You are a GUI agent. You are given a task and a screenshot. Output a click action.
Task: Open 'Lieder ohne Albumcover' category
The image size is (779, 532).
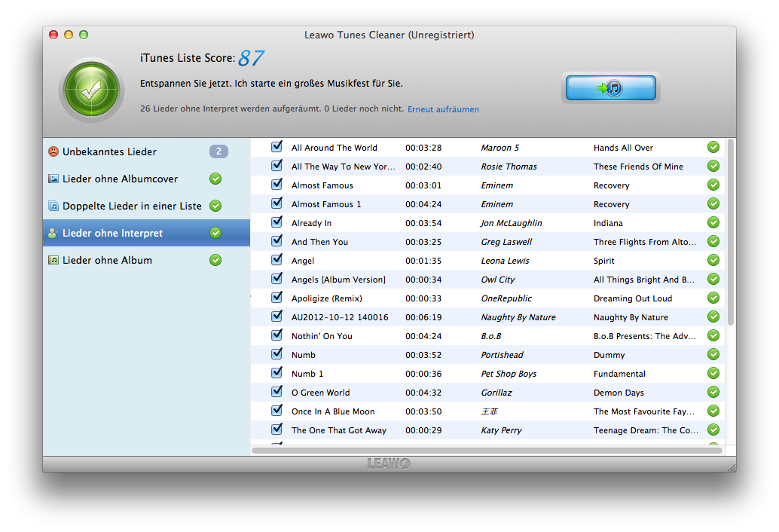click(120, 179)
